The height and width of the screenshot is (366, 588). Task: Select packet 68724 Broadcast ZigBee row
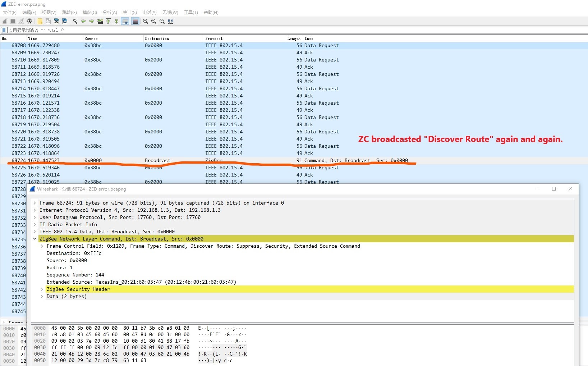(x=294, y=160)
